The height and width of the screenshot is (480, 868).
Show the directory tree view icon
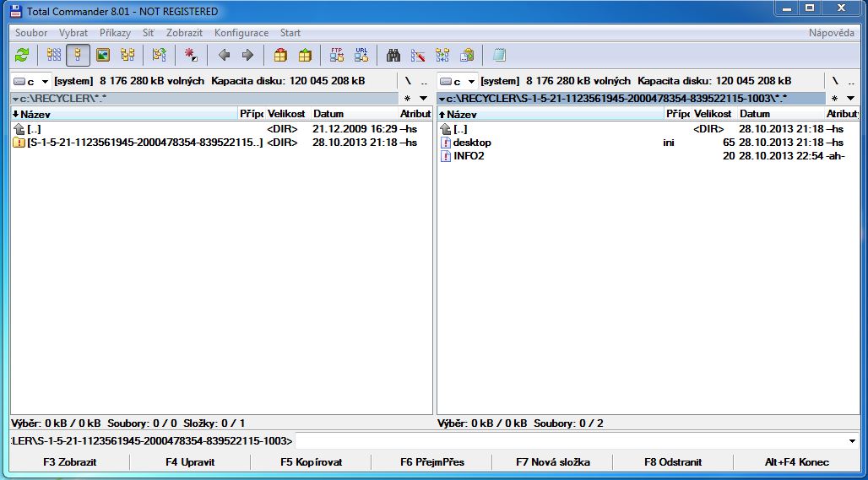click(x=127, y=55)
